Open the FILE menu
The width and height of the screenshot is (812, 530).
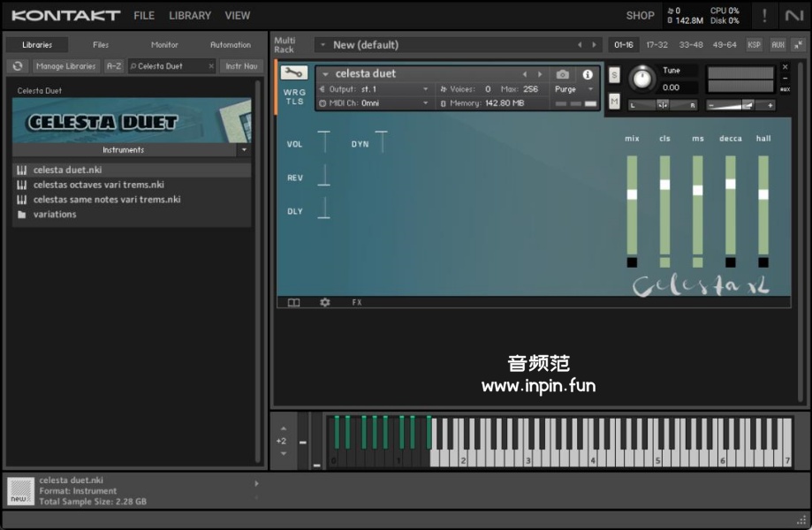[144, 15]
